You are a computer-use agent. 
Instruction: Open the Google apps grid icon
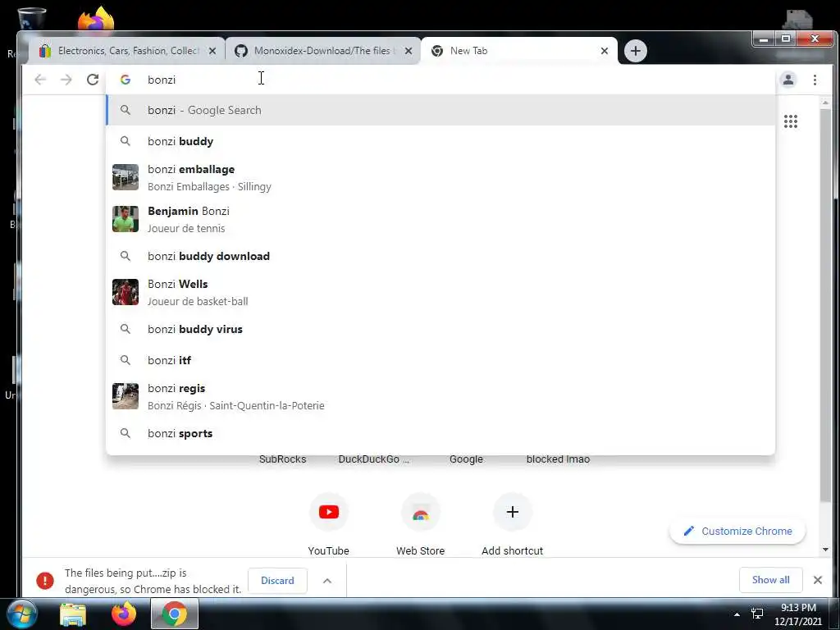(x=791, y=121)
